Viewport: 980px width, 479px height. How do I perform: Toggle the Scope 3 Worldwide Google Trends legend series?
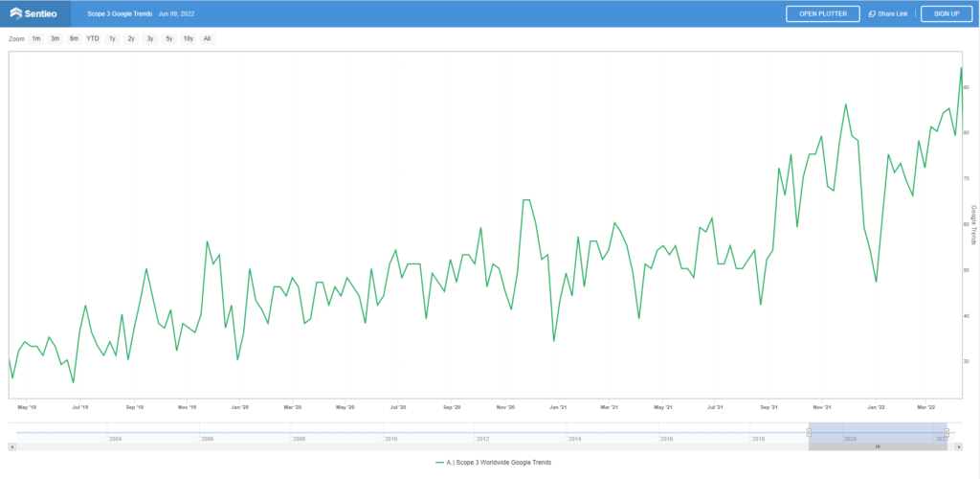493,462
